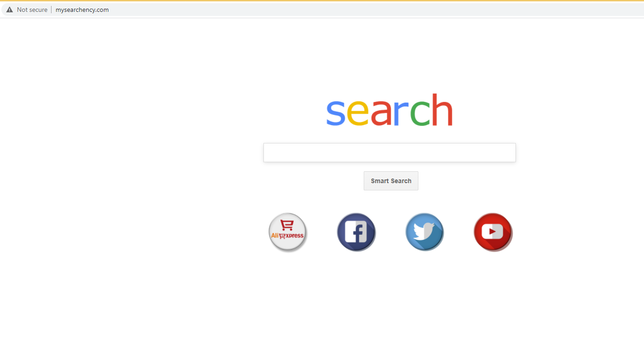Open the Facebook shortcut icon

[x=356, y=232]
